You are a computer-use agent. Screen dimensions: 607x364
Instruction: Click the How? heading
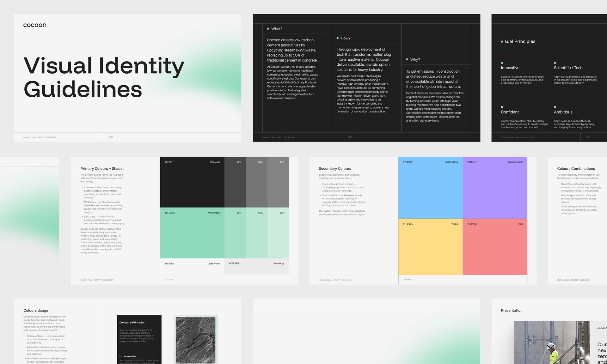click(x=346, y=38)
